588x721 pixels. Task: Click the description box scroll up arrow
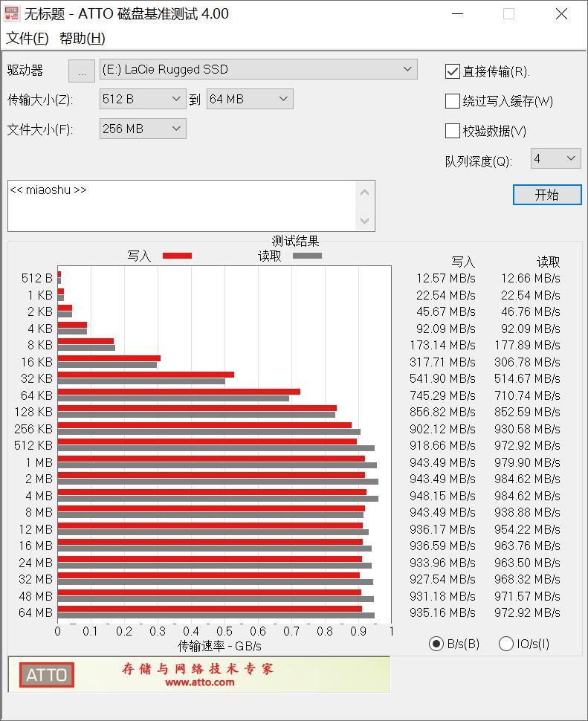pyautogui.click(x=364, y=193)
